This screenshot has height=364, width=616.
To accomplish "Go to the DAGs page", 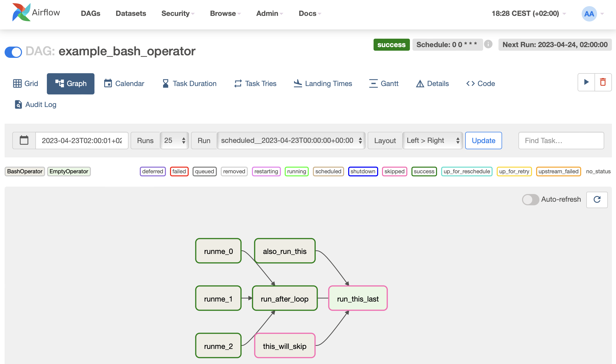I will pos(90,13).
